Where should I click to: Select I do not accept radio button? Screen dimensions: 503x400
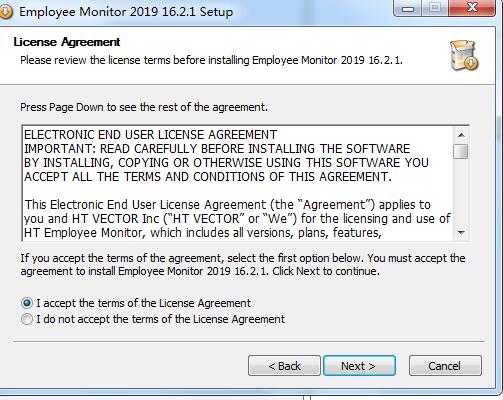[x=27, y=319]
